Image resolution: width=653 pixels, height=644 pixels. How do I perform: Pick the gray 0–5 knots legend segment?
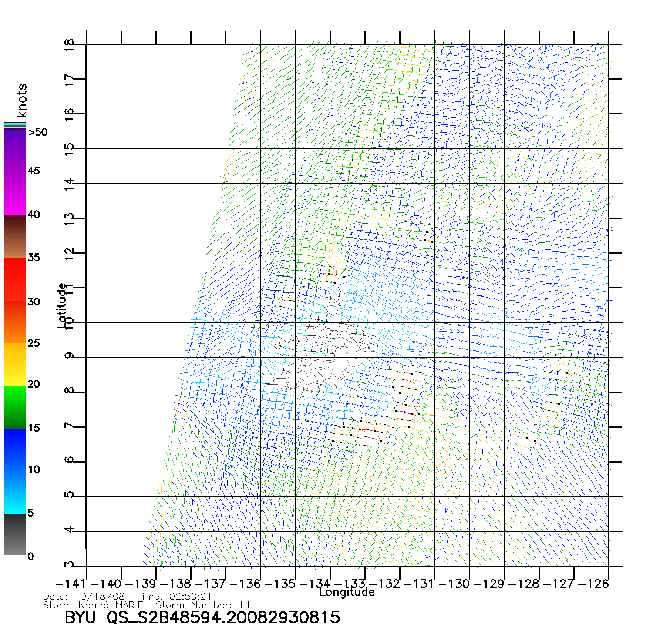coord(15,534)
